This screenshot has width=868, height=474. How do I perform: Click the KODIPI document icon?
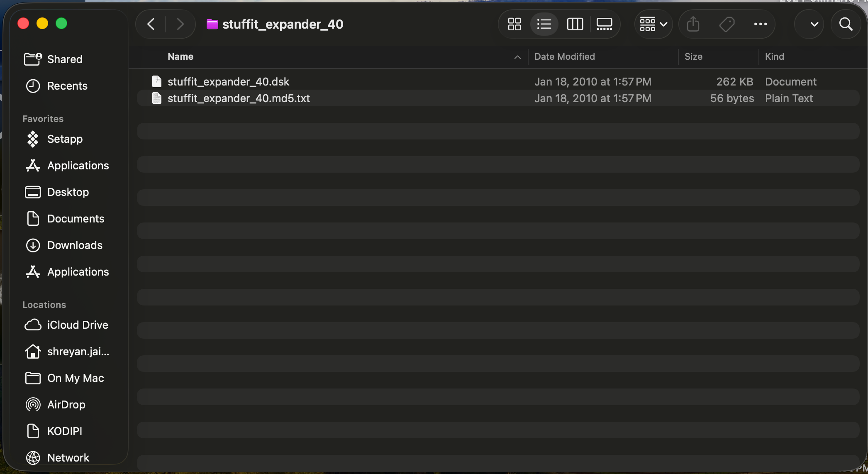click(x=33, y=431)
